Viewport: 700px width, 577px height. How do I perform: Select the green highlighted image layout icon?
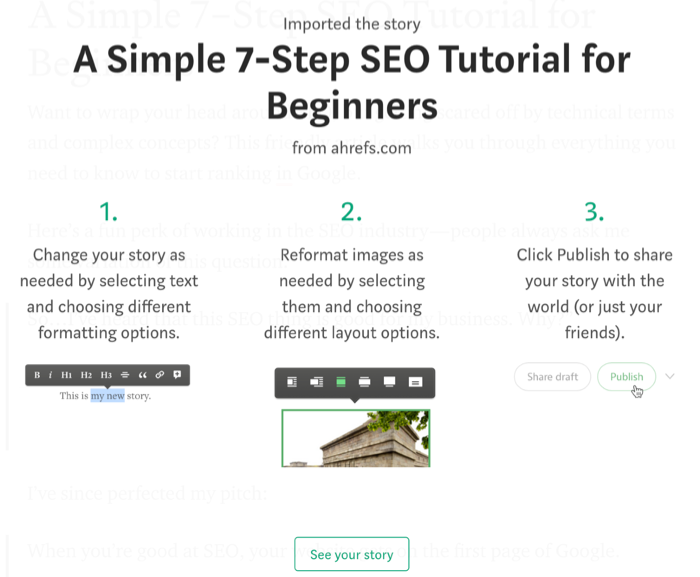tap(341, 382)
